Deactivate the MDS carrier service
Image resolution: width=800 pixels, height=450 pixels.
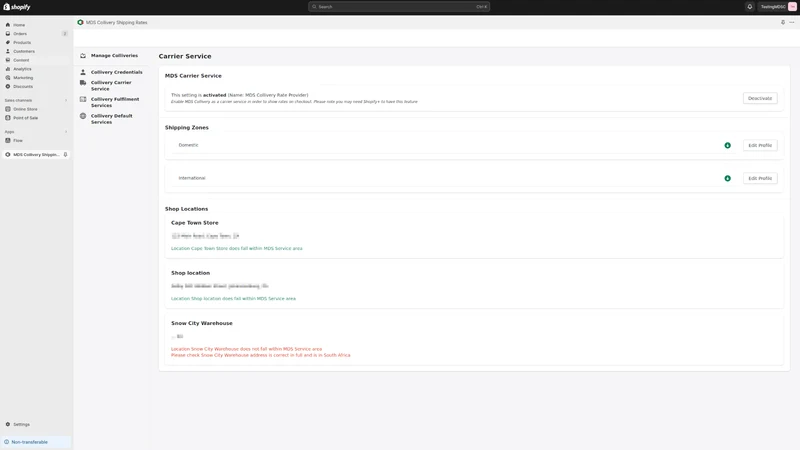click(x=760, y=98)
